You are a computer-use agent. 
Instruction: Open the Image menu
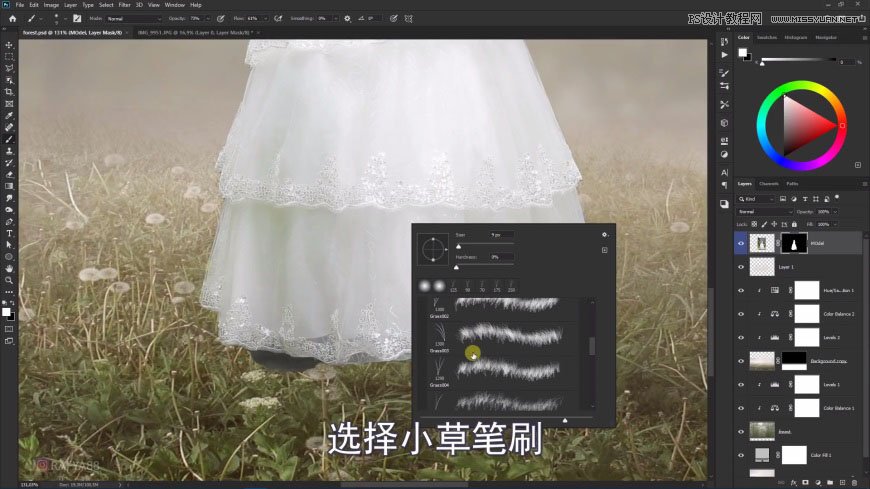tap(51, 5)
